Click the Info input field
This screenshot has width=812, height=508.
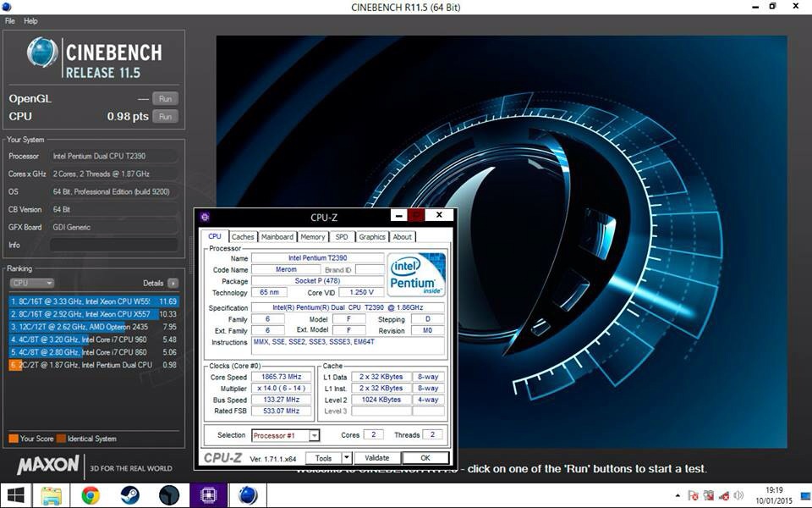point(114,245)
